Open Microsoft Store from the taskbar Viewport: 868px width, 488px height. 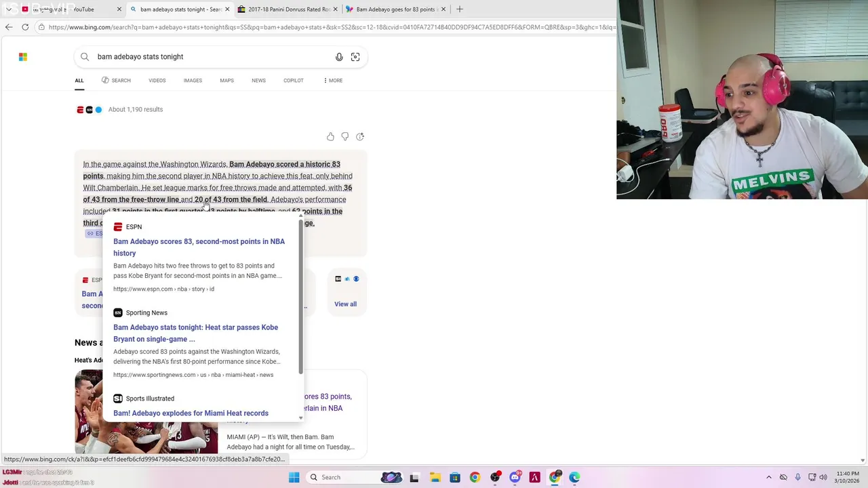[455, 478]
